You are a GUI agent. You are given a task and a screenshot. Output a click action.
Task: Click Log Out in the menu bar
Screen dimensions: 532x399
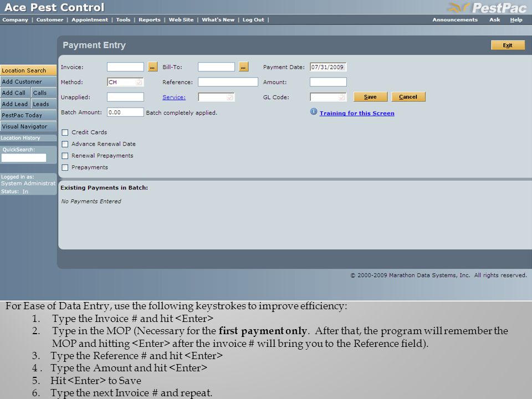tap(253, 20)
